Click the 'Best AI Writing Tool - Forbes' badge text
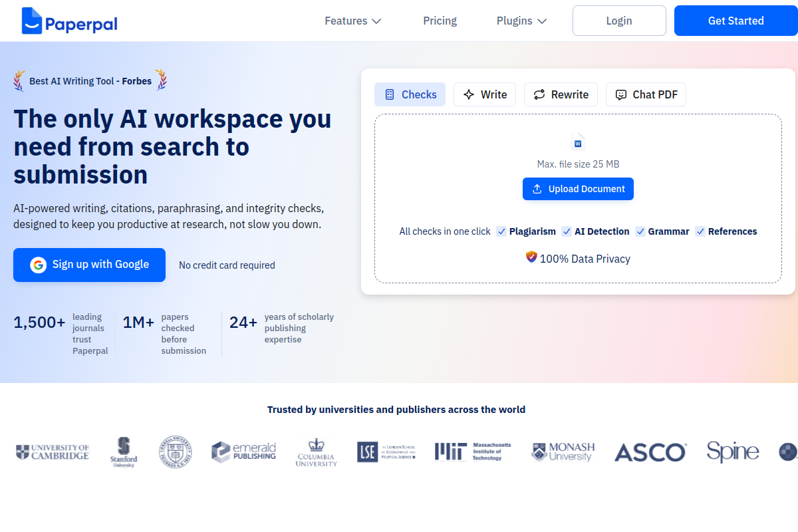The height and width of the screenshot is (532, 798). [x=90, y=81]
